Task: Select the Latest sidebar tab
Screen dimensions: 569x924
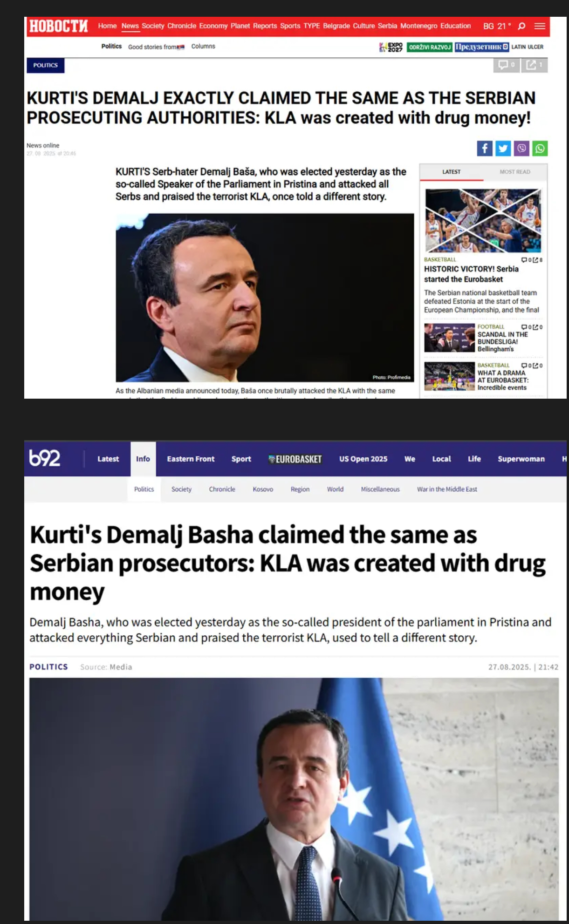Action: click(x=451, y=172)
